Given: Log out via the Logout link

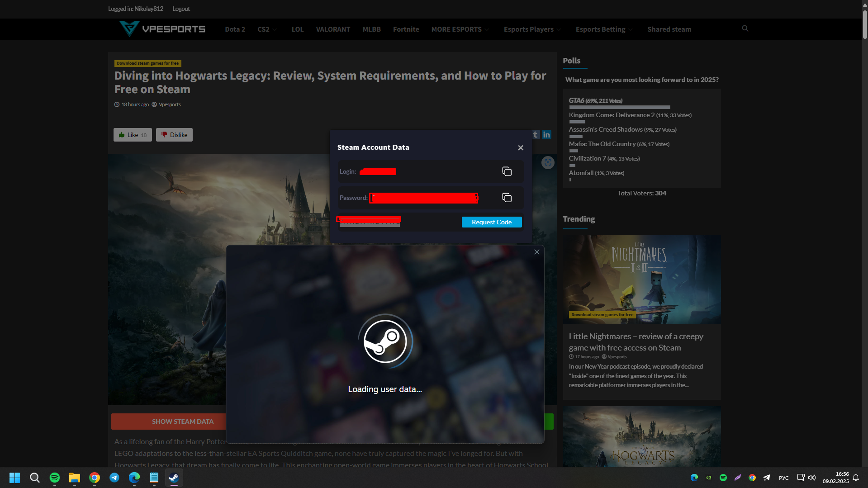Looking at the screenshot, I should (x=181, y=9).
